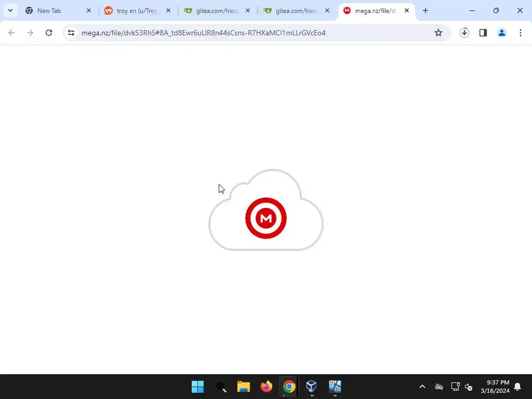Close the second gitea.com tab

click(327, 11)
